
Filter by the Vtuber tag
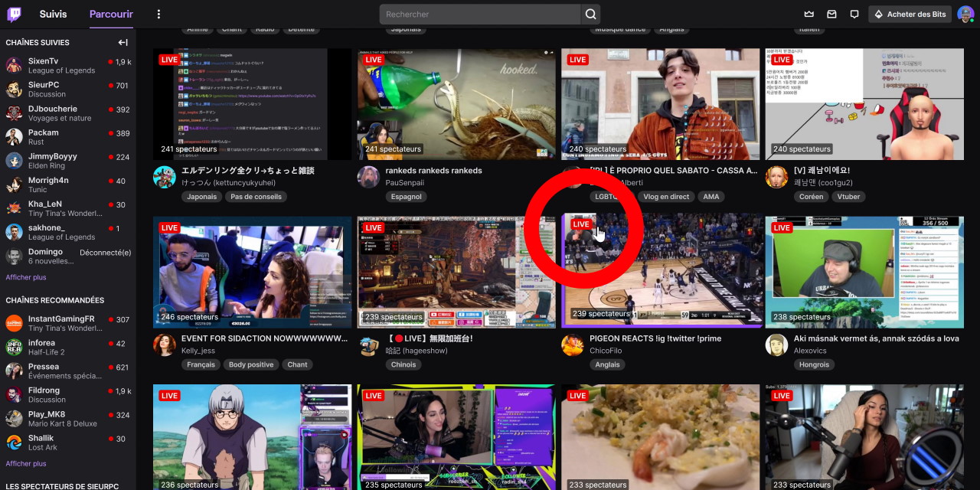click(x=848, y=197)
